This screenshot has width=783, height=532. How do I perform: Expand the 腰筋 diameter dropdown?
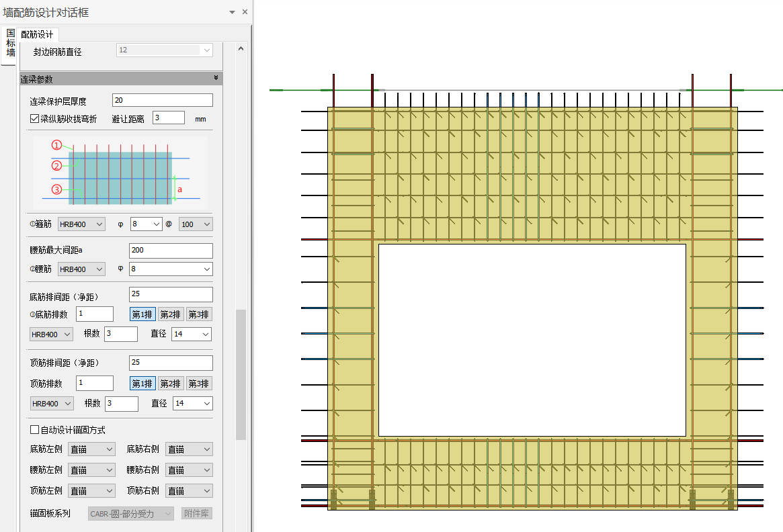[x=171, y=269]
